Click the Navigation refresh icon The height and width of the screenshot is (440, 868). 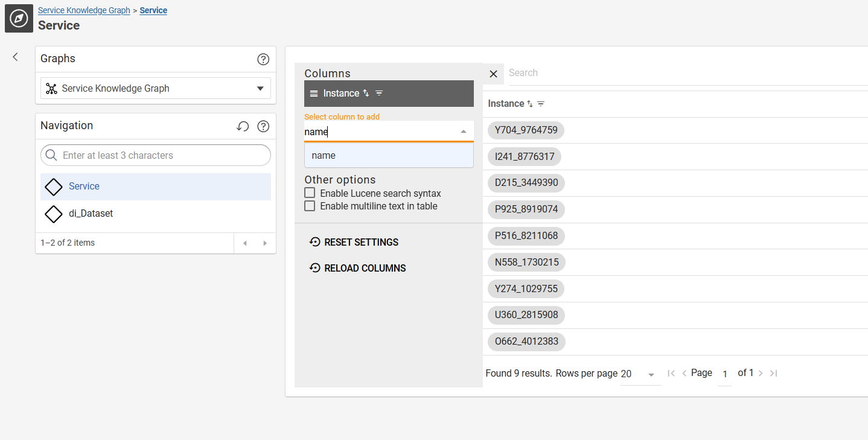(x=243, y=126)
